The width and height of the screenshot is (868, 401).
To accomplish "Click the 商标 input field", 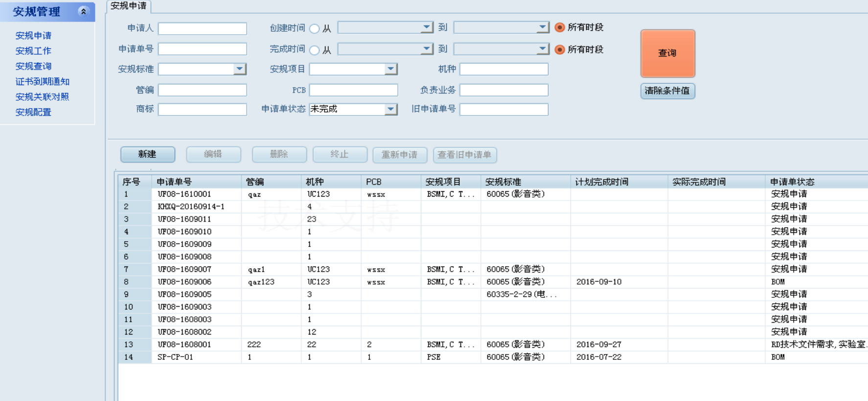I will tap(203, 110).
